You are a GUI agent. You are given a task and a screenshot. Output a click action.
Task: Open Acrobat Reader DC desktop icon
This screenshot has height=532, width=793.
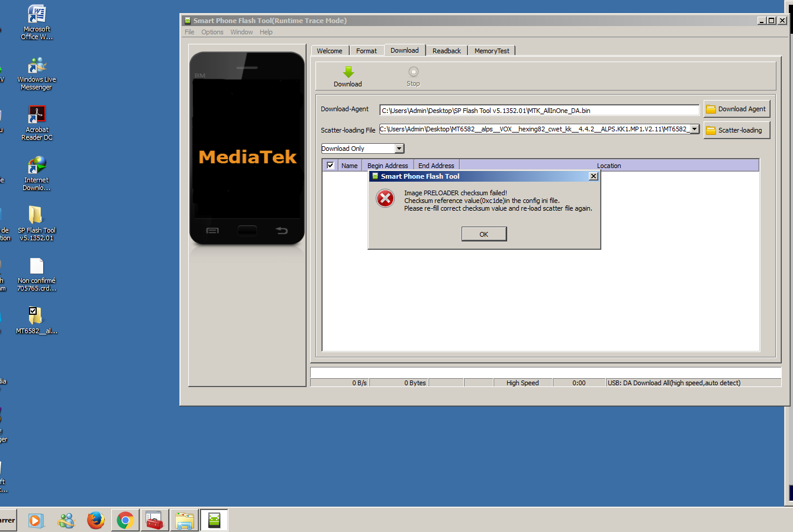[37, 115]
